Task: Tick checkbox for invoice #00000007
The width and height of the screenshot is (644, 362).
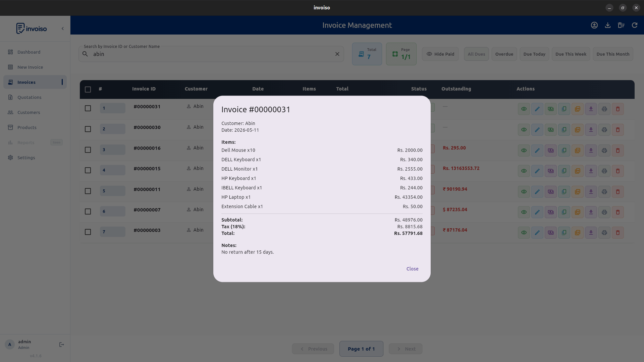Action: coord(88,212)
